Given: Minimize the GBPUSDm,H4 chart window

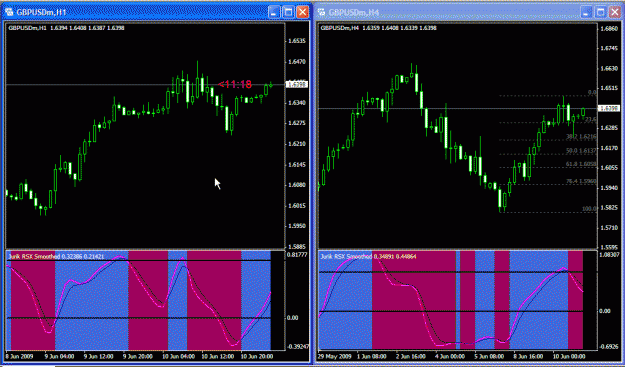Looking at the screenshot, I should tap(587, 12).
